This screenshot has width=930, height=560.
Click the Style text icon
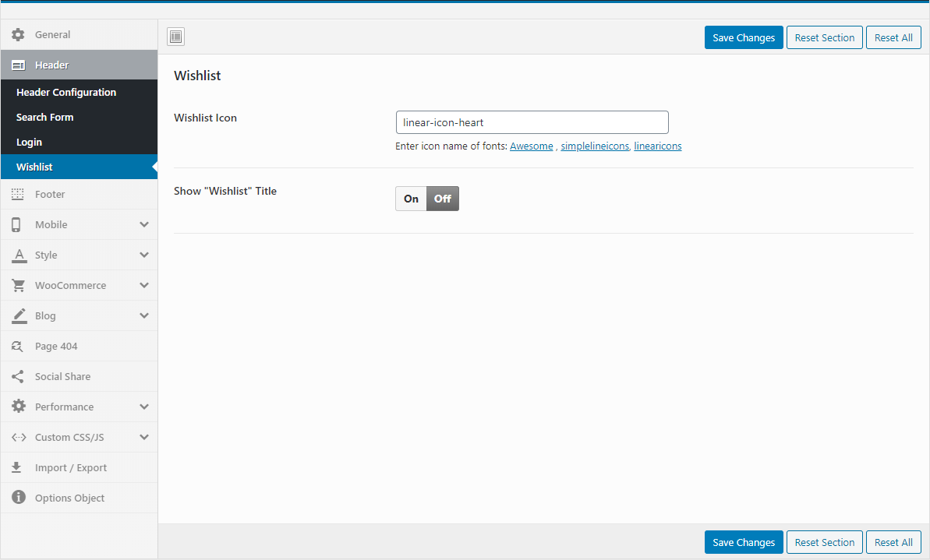pos(19,255)
